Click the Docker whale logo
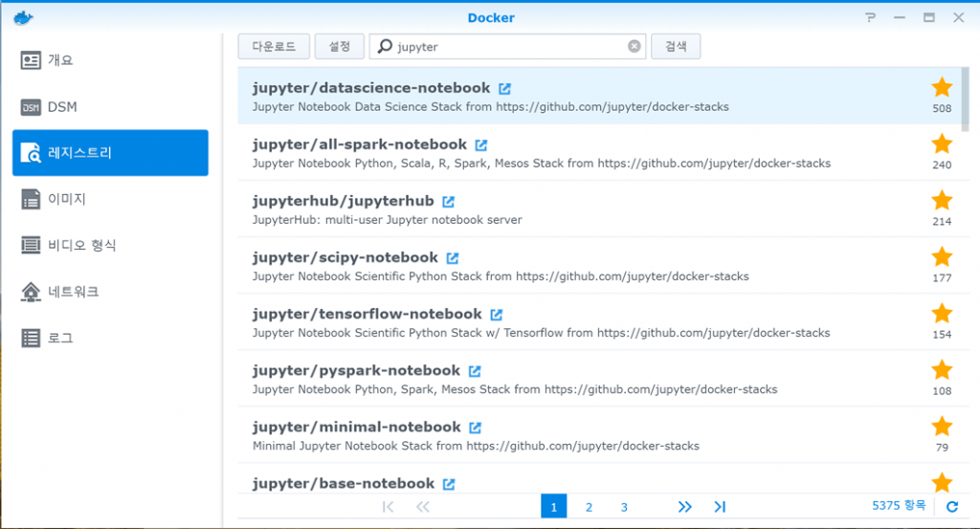Viewport: 980px width, 529px height. pos(23,17)
